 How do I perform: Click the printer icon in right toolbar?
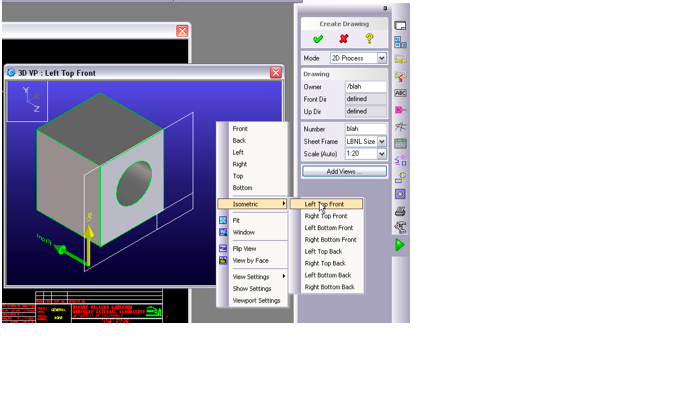pyautogui.click(x=400, y=211)
